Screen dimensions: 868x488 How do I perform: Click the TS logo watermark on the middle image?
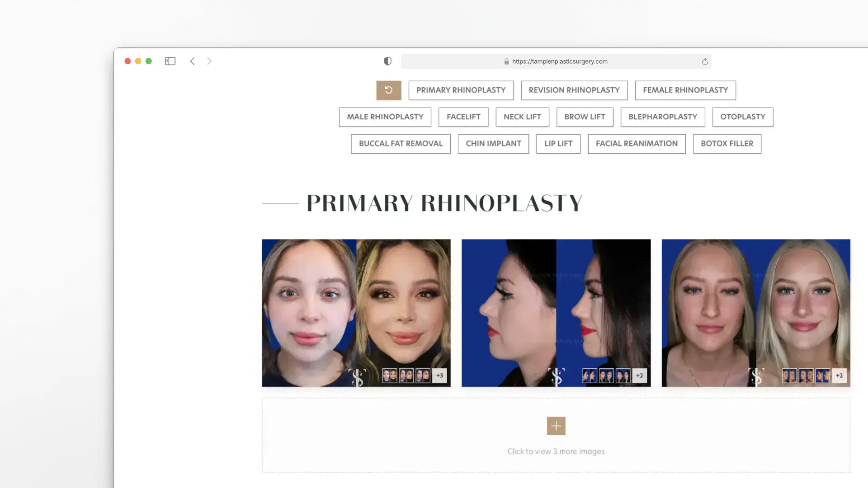click(557, 376)
